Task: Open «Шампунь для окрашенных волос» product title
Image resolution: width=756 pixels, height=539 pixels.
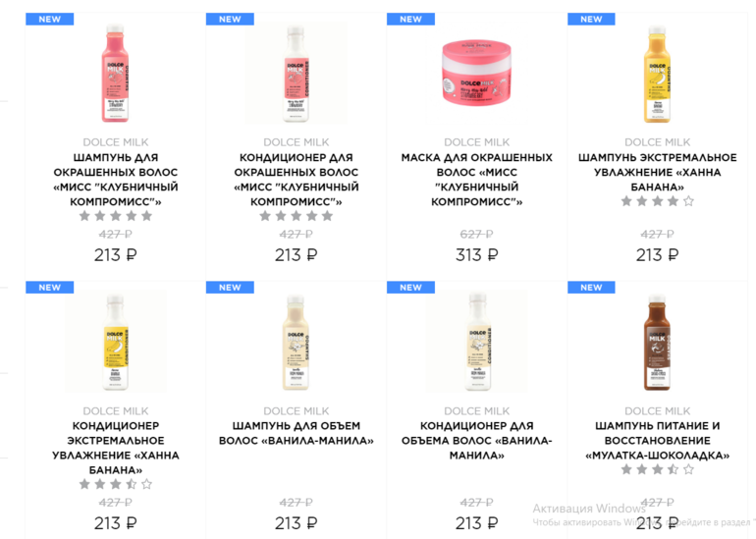Action: point(115,180)
